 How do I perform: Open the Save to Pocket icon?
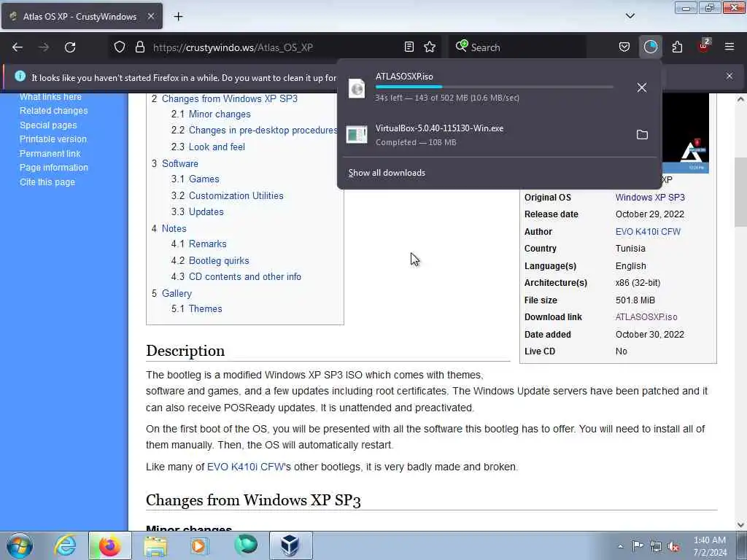coord(624,47)
